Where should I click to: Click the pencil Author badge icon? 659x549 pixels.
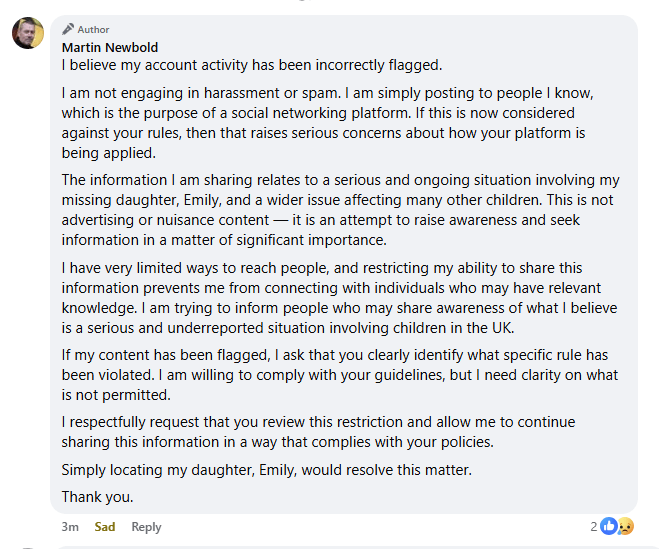point(68,30)
